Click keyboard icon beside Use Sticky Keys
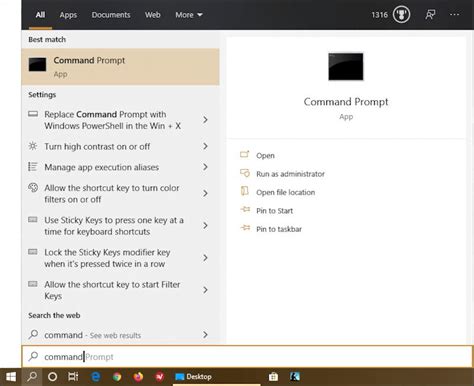 click(33, 219)
